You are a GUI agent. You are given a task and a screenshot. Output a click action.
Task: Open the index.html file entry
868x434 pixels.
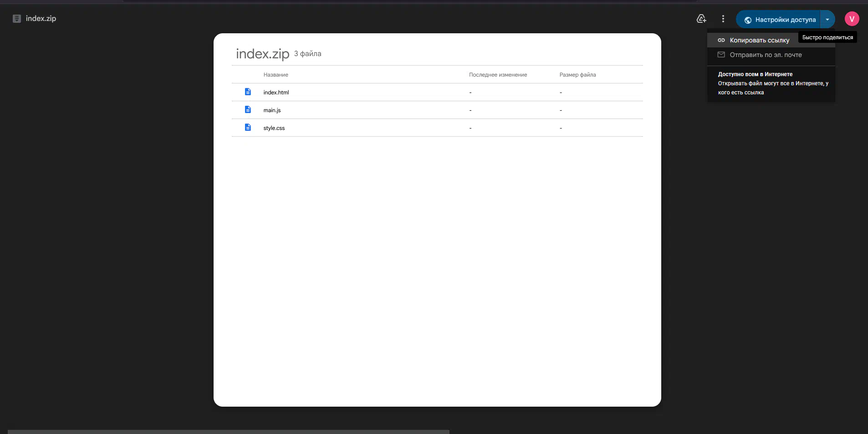(276, 93)
